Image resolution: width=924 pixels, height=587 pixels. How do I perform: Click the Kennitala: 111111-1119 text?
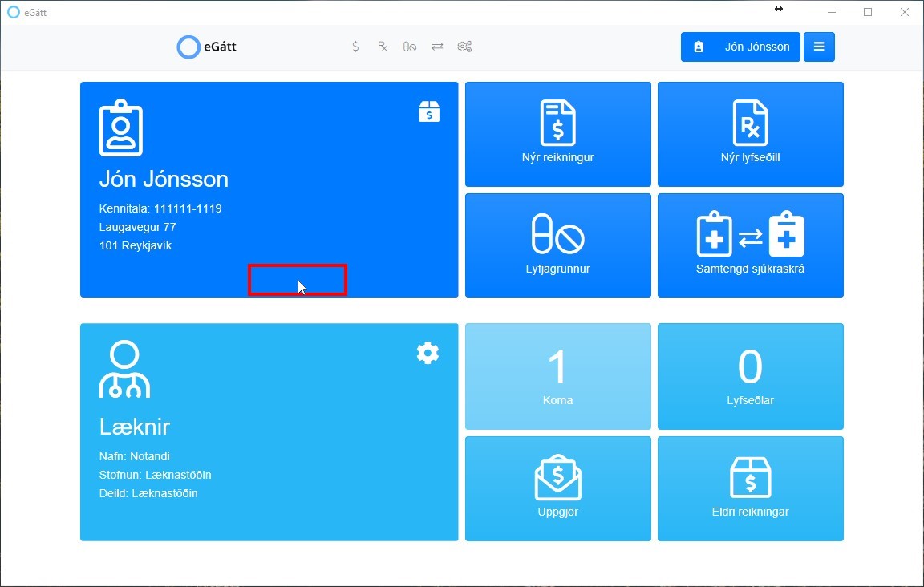click(160, 208)
